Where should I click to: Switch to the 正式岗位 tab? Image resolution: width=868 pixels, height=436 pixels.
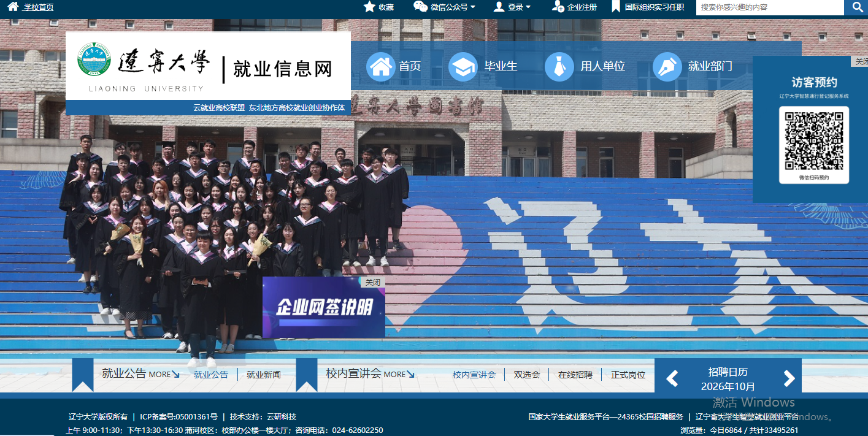[628, 375]
